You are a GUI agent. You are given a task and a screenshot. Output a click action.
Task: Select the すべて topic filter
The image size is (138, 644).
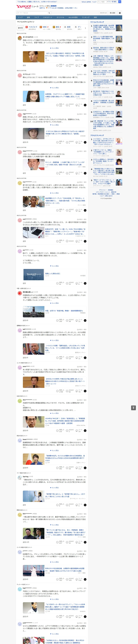21,28
